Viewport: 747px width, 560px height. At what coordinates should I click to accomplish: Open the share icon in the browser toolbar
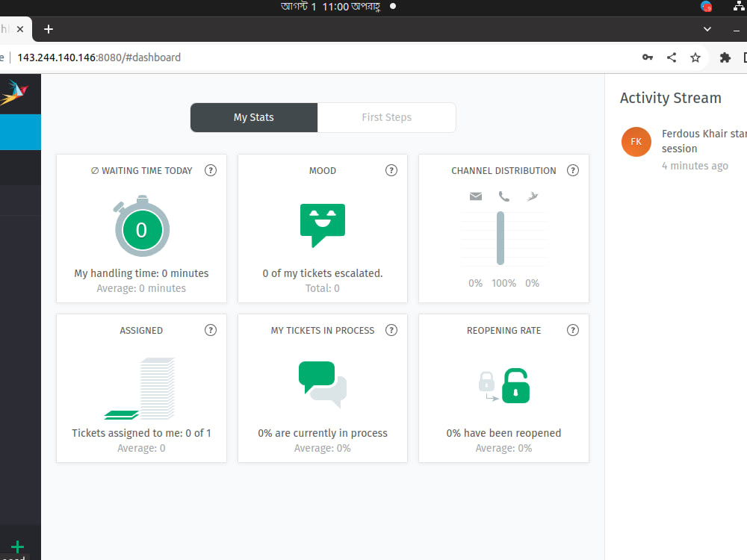click(x=671, y=57)
